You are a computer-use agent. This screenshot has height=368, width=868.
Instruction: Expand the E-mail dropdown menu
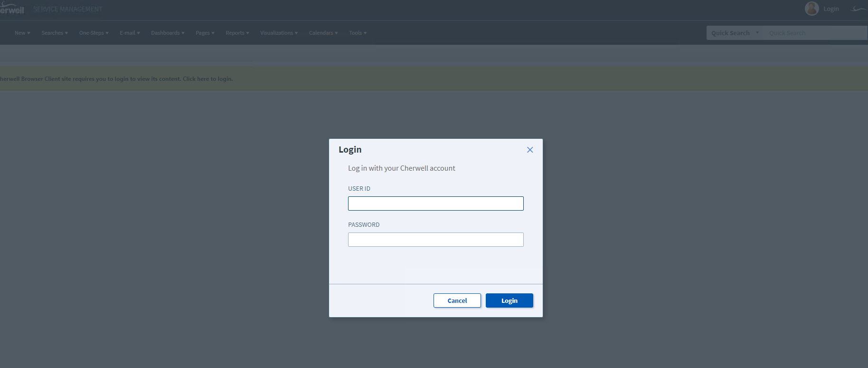(x=130, y=33)
